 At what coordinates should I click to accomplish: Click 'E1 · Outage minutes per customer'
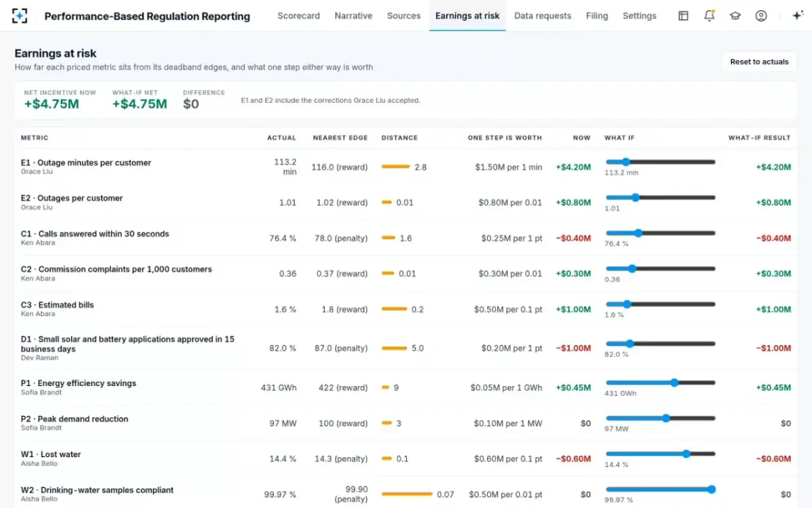pyautogui.click(x=86, y=163)
